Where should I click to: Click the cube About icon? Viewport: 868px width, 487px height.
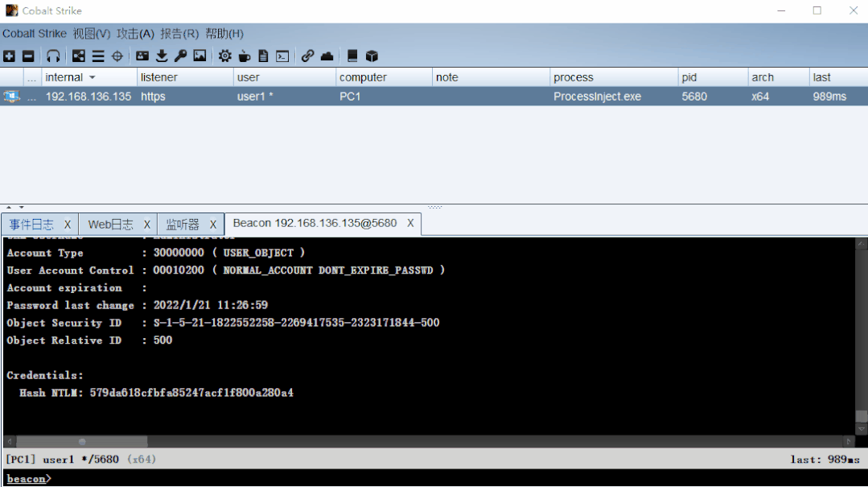[372, 56]
